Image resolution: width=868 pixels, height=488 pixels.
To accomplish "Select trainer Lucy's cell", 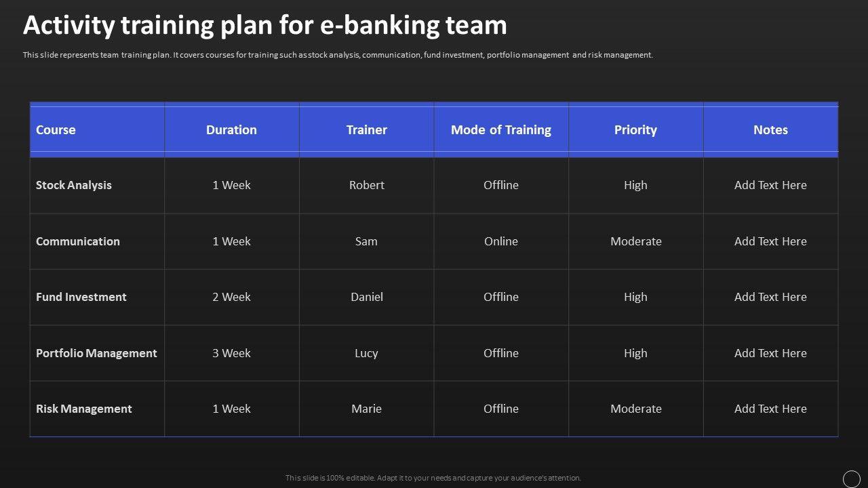I will pos(366,353).
